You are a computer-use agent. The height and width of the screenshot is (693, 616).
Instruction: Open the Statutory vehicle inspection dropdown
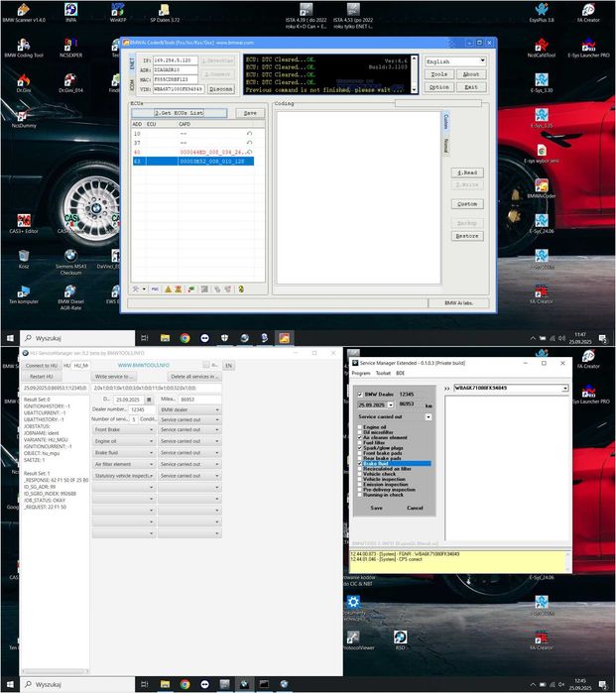pyautogui.click(x=123, y=476)
